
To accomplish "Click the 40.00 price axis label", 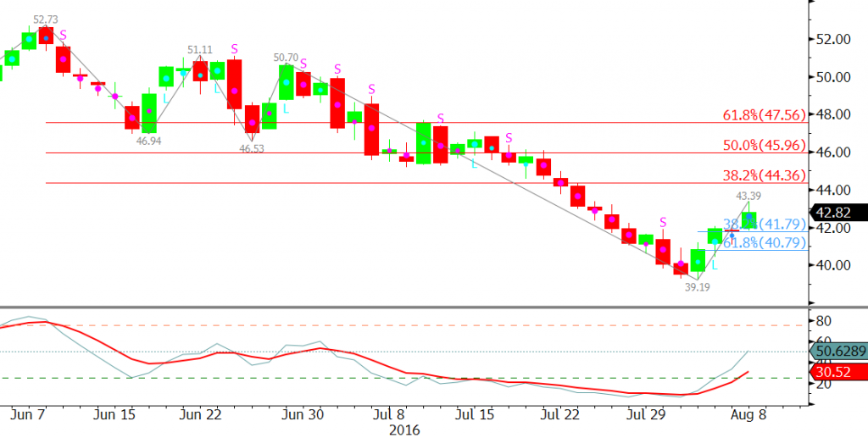I will 834,265.
